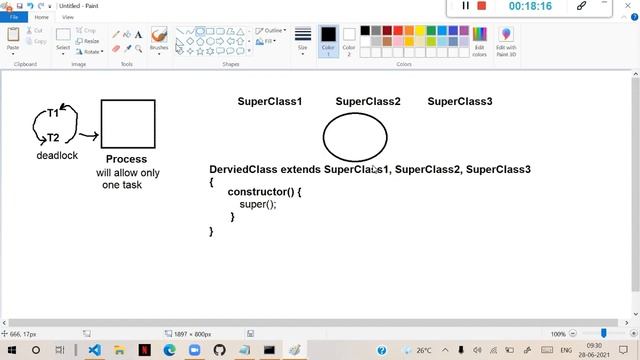The height and width of the screenshot is (360, 640).
Task: Pause the screen recording
Action: point(465,6)
